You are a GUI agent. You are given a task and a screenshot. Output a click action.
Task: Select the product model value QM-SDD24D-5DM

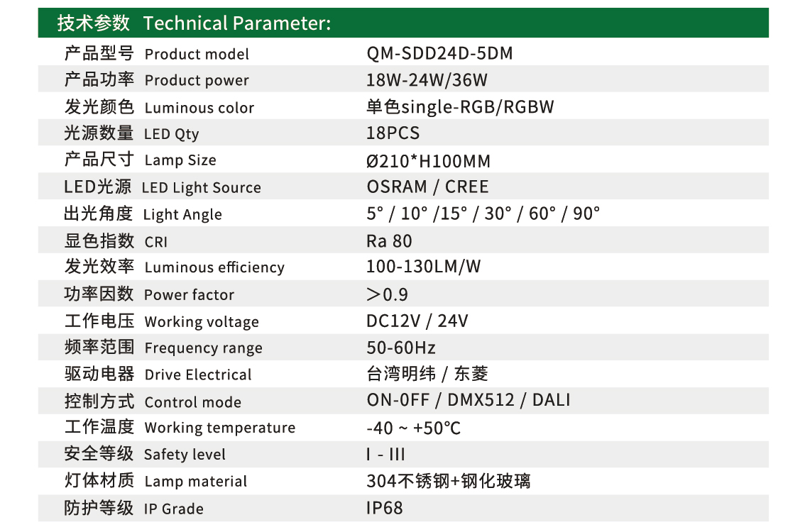439,54
